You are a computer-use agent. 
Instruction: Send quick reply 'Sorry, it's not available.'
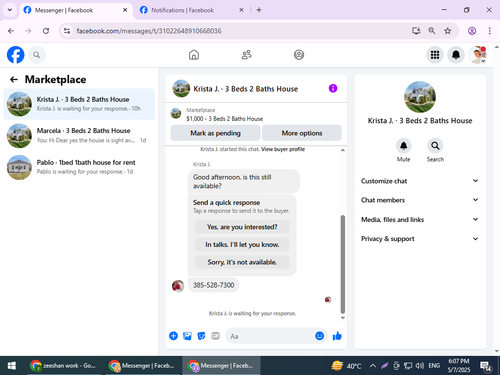pyautogui.click(x=242, y=262)
